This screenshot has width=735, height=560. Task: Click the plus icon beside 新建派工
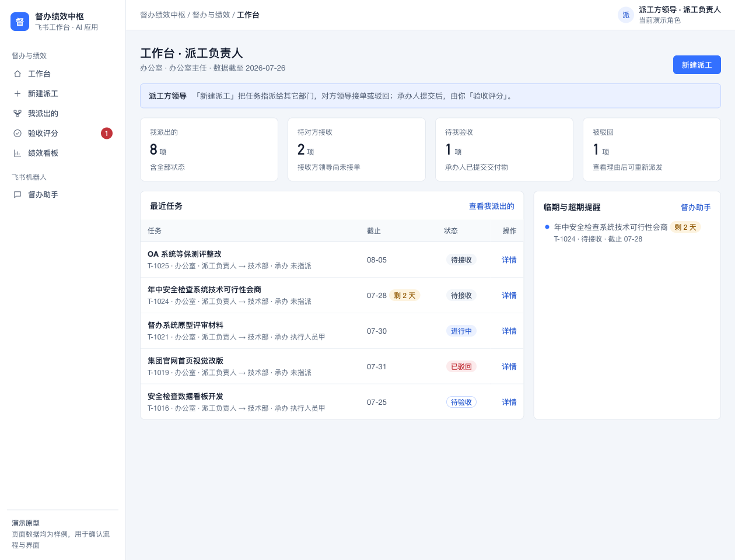point(17,94)
